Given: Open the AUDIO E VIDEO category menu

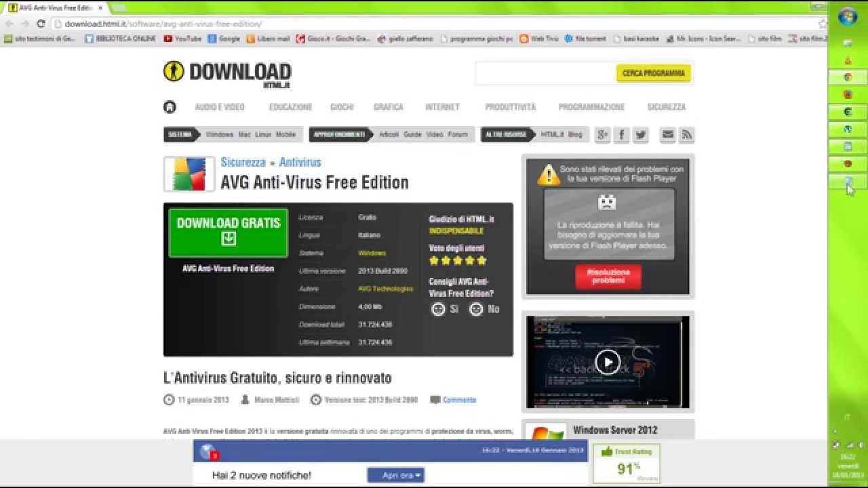Looking at the screenshot, I should 220,107.
